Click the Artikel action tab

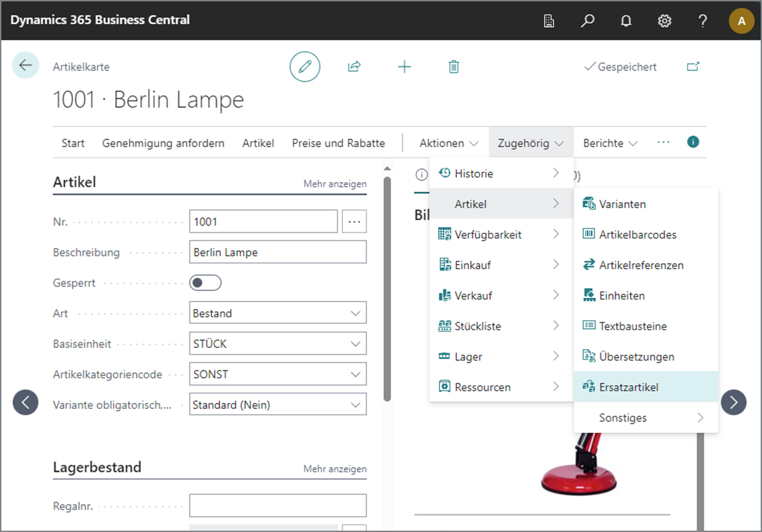coord(258,144)
